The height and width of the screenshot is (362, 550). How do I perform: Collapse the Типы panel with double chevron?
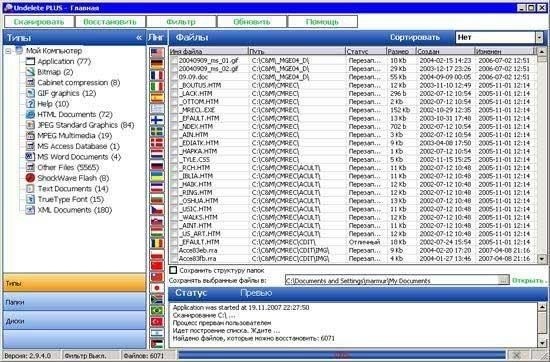pos(139,38)
